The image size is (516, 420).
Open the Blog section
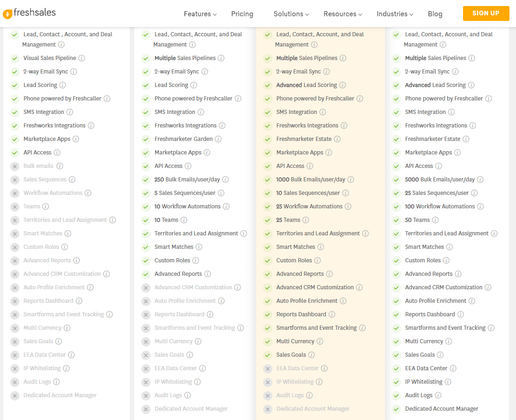(435, 14)
